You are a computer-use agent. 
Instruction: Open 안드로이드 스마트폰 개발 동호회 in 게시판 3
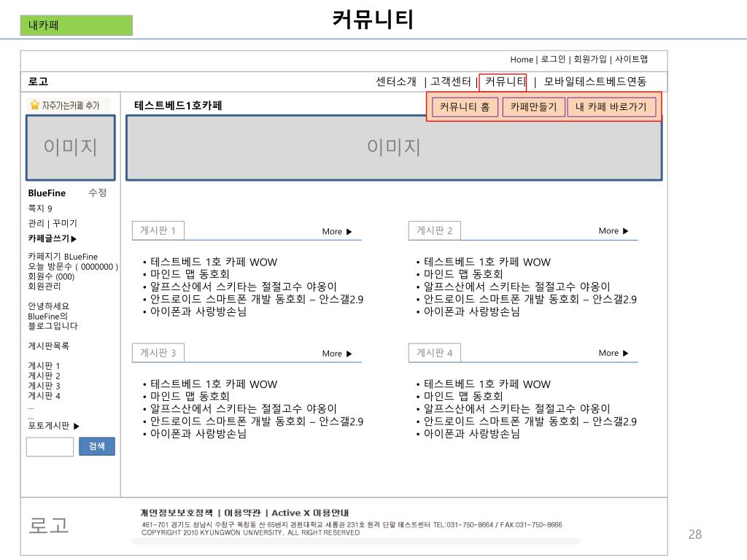[x=256, y=421]
